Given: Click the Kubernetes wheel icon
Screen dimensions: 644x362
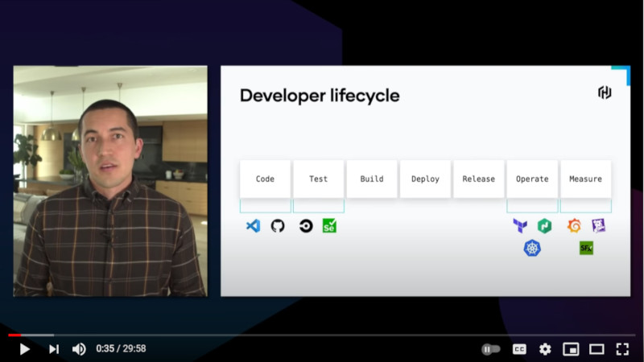Looking at the screenshot, I should coord(532,249).
